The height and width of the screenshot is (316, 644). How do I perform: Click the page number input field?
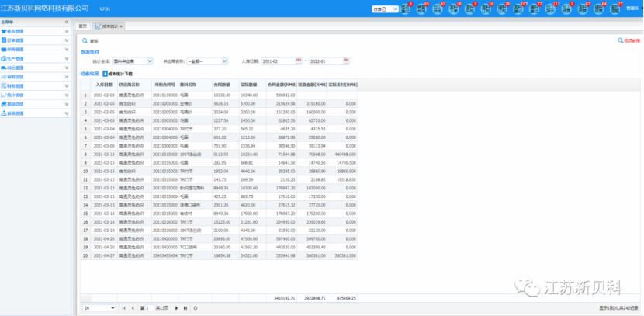click(x=151, y=307)
